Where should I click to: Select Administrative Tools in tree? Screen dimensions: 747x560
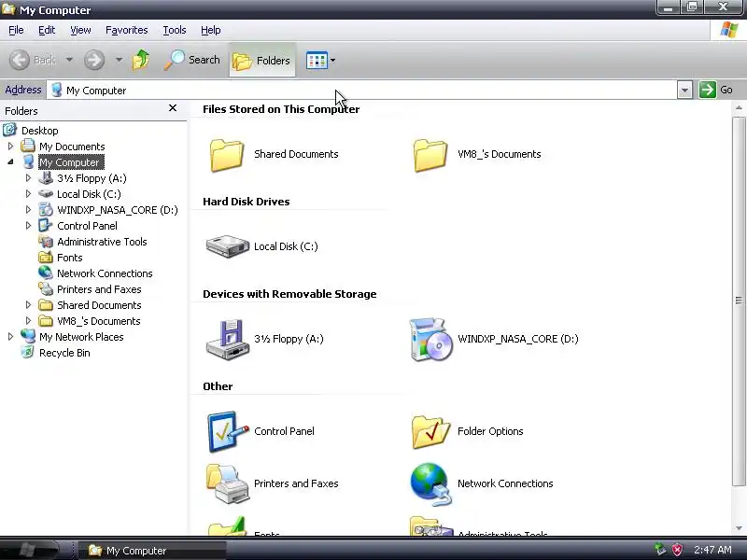pos(102,242)
